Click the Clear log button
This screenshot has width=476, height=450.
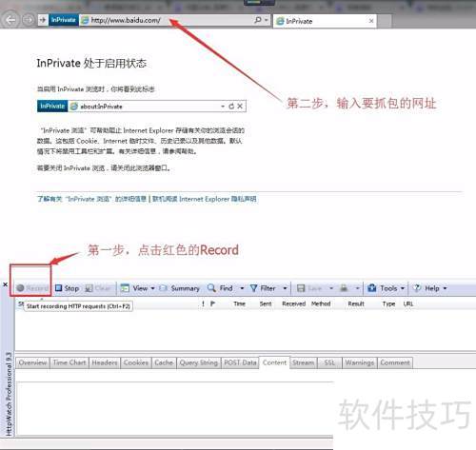[98, 288]
